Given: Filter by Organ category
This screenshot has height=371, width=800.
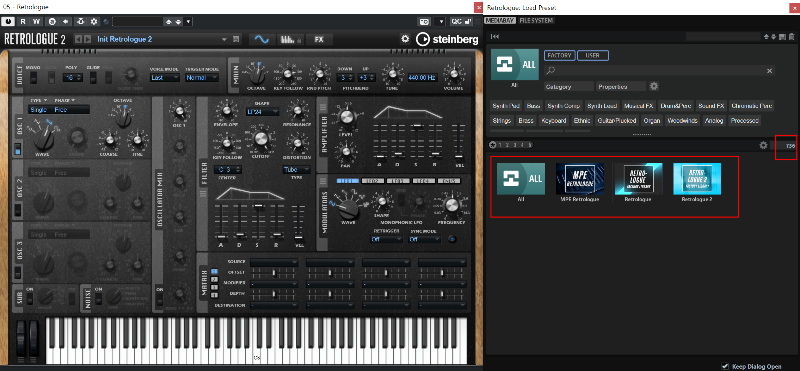Looking at the screenshot, I should pos(652,121).
